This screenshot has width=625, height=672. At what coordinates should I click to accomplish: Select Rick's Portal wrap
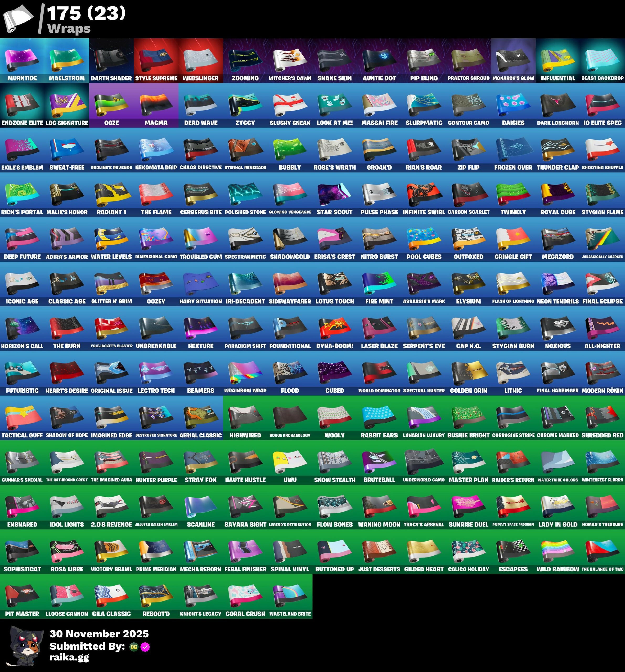22,193
